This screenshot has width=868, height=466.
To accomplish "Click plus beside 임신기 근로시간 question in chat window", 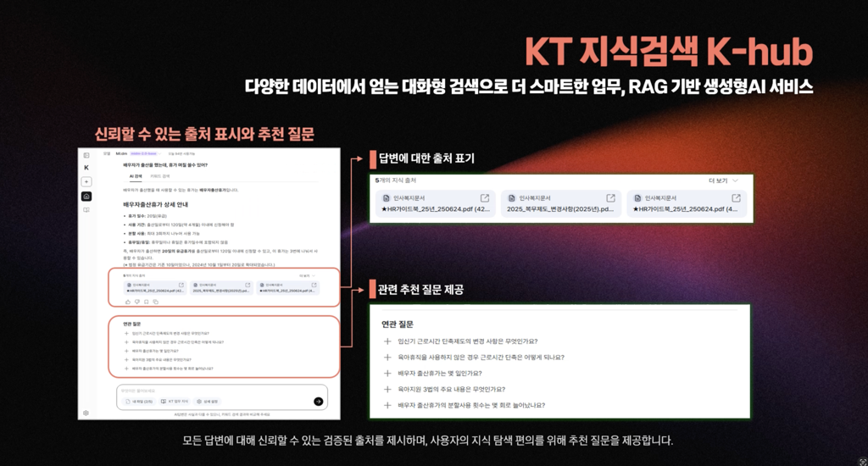I will 127,334.
